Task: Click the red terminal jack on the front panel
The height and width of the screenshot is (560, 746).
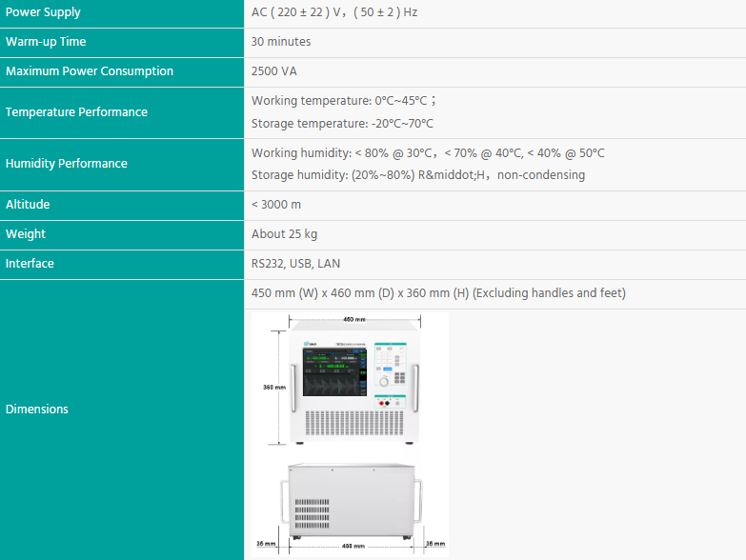Action: [382, 404]
